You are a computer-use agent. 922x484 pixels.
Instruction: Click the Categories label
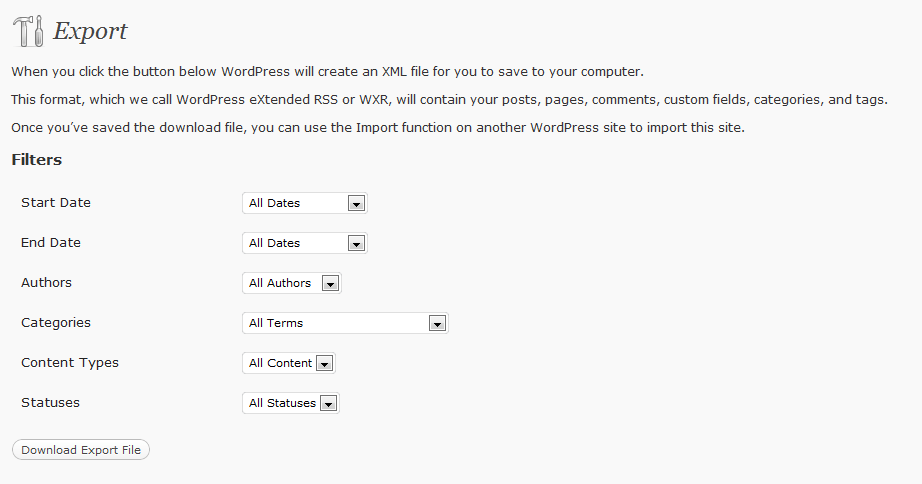click(56, 323)
